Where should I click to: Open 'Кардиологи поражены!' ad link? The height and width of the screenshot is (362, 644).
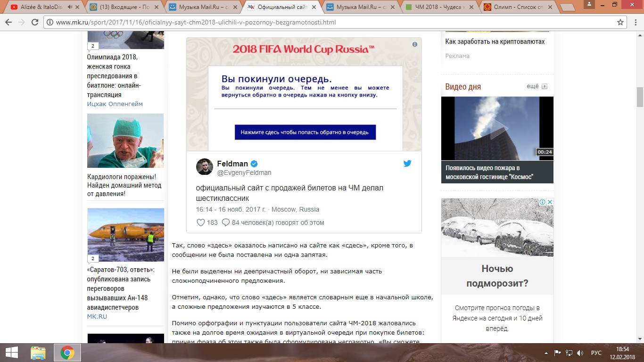pyautogui.click(x=124, y=185)
